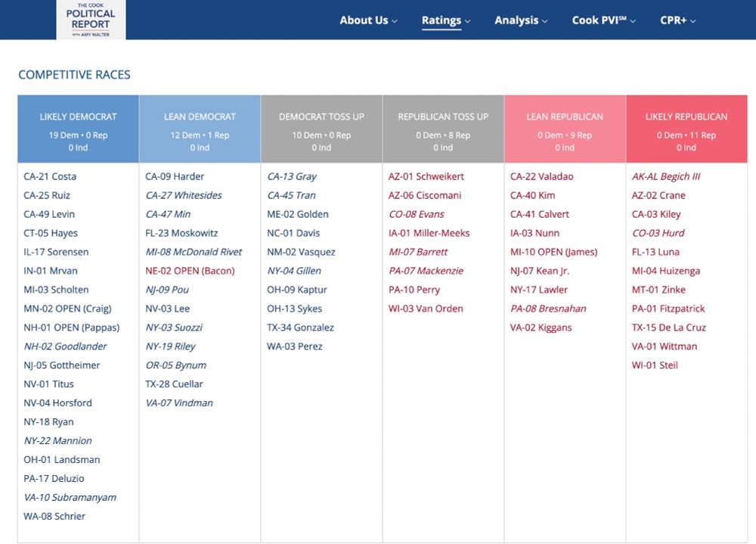756x544 pixels.
Task: Click the Republican Toss Up header
Action: click(442, 117)
